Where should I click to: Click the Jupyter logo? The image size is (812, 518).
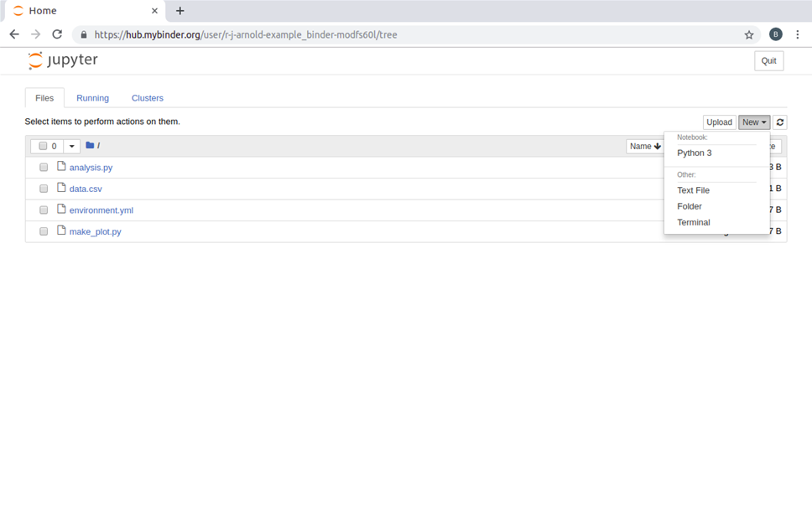pyautogui.click(x=63, y=60)
